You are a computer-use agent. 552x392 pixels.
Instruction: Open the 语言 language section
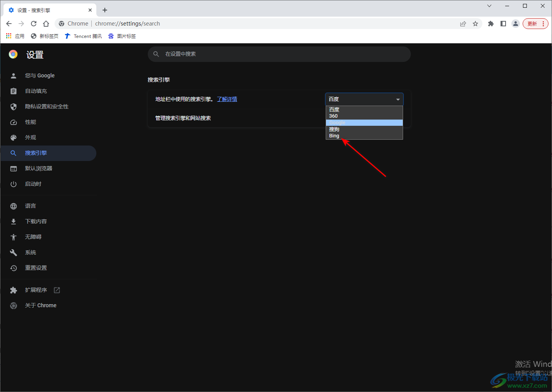48,206
